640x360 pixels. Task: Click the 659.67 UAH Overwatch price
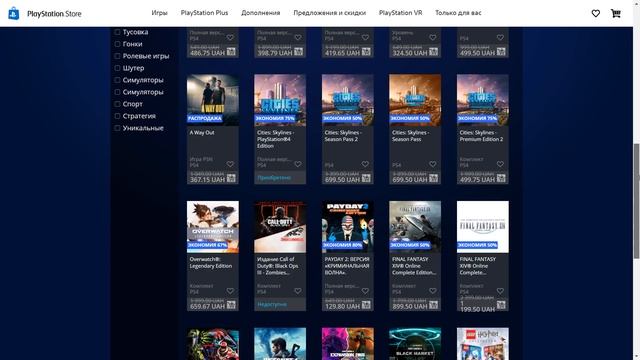point(207,306)
